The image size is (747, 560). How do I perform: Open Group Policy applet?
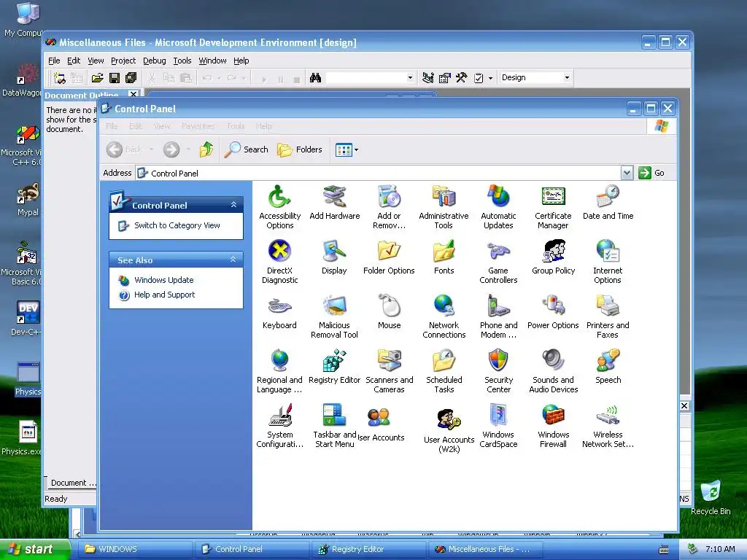553,258
